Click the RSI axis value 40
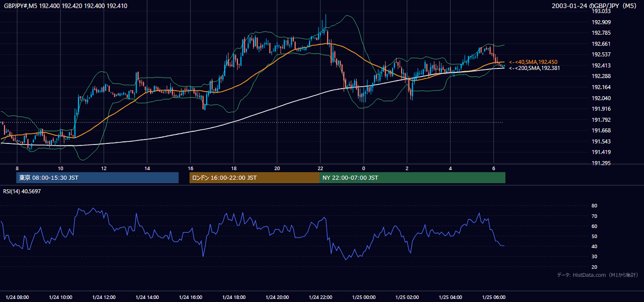Screen dimensions: 644x302 coord(594,246)
